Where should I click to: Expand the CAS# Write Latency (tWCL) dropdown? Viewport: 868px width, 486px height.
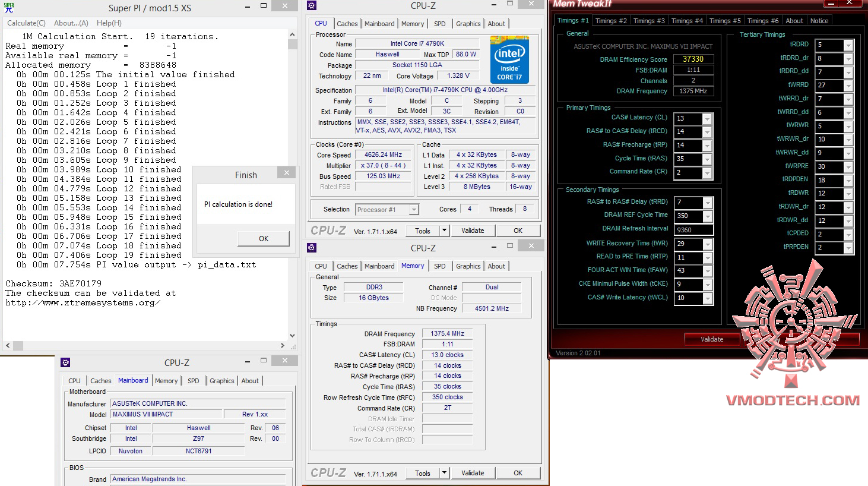(x=707, y=299)
